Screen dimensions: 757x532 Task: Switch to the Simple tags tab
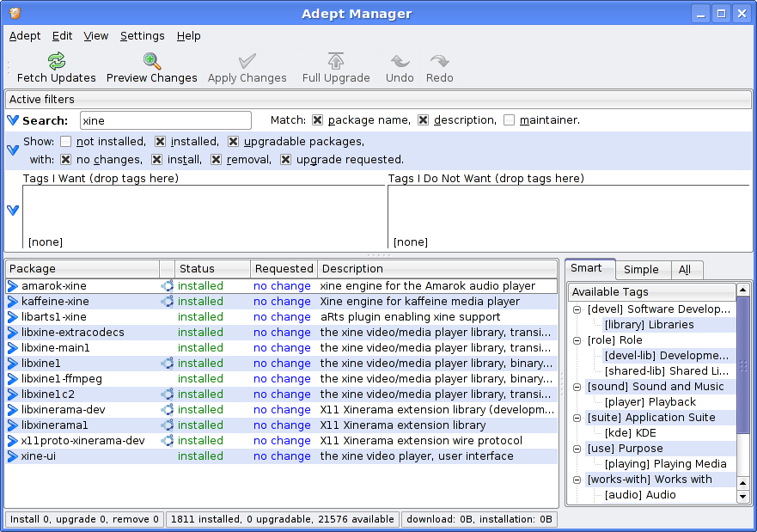click(641, 270)
